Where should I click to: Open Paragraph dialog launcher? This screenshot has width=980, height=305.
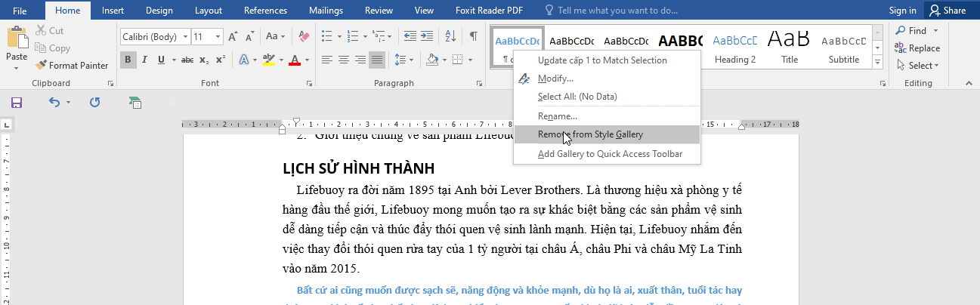[x=479, y=84]
